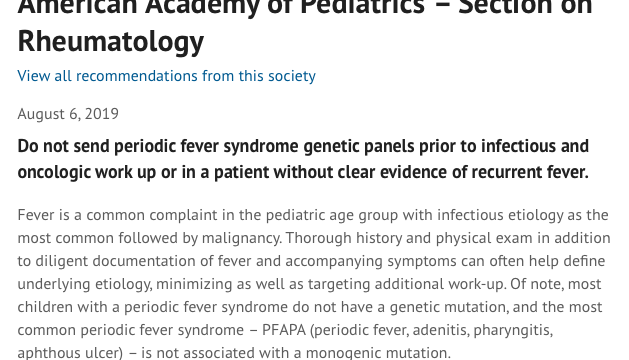Click the 'Rheumatology' heading word

pos(111,41)
